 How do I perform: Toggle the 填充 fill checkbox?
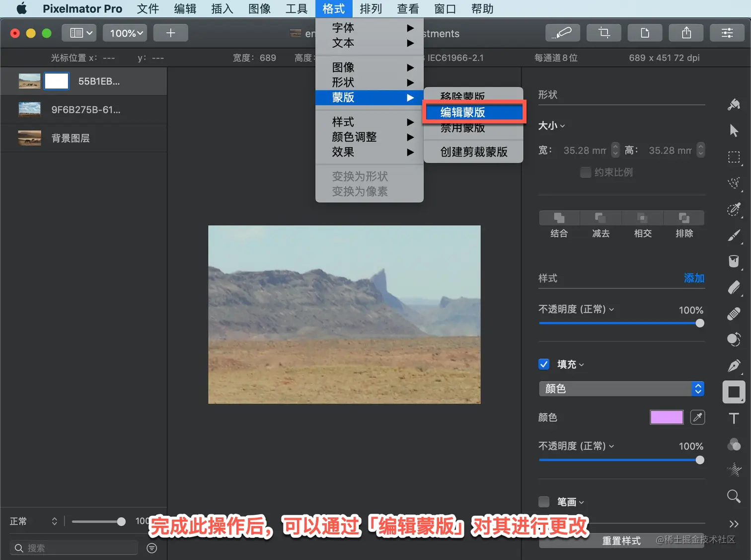pos(544,364)
